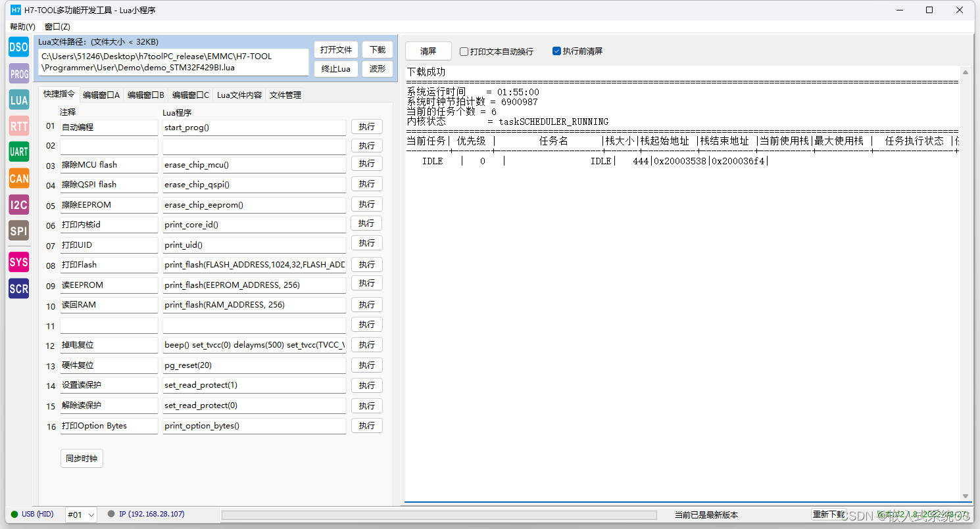Viewport: 980px width, 529px height.
Task: Execute row 09 读EEPROM command
Action: (367, 284)
